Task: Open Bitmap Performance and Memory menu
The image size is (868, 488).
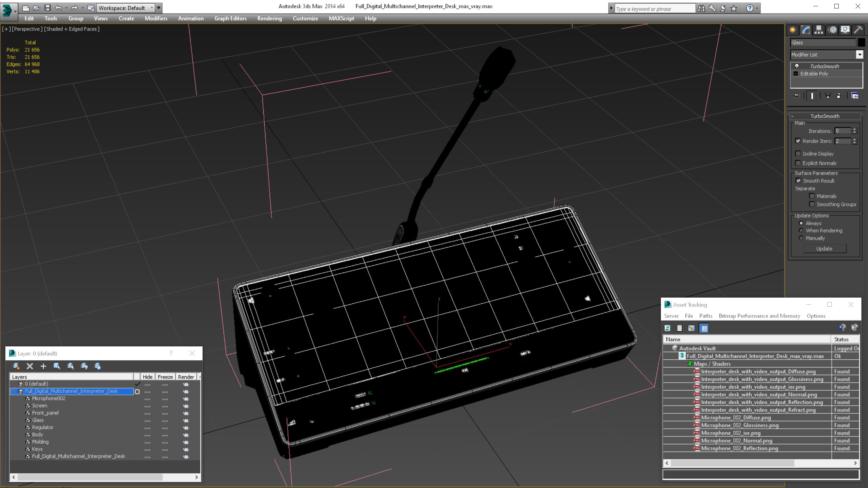Action: (x=759, y=316)
